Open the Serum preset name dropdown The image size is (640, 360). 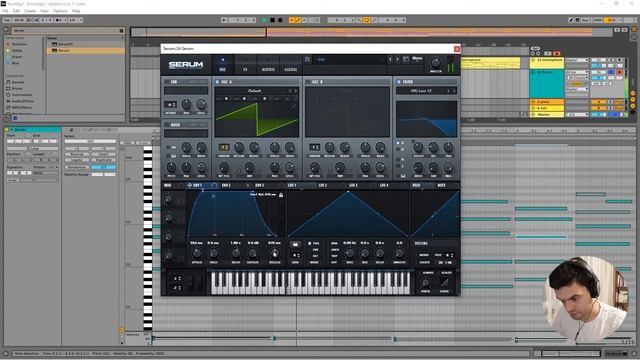pos(349,60)
